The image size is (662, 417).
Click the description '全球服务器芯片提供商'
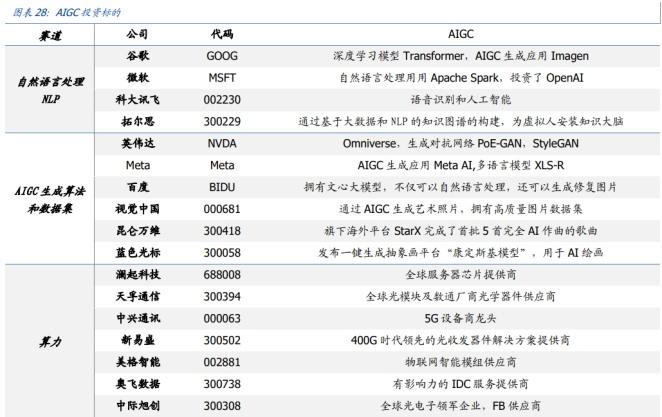tap(461, 275)
